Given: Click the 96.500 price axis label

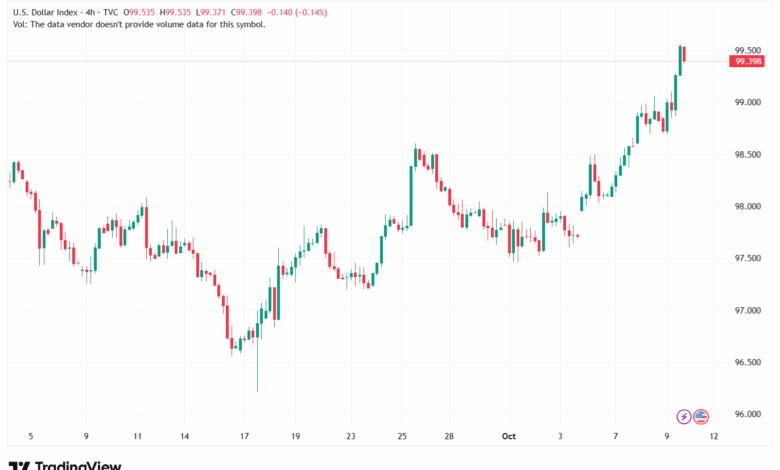Looking at the screenshot, I should click(x=748, y=362).
